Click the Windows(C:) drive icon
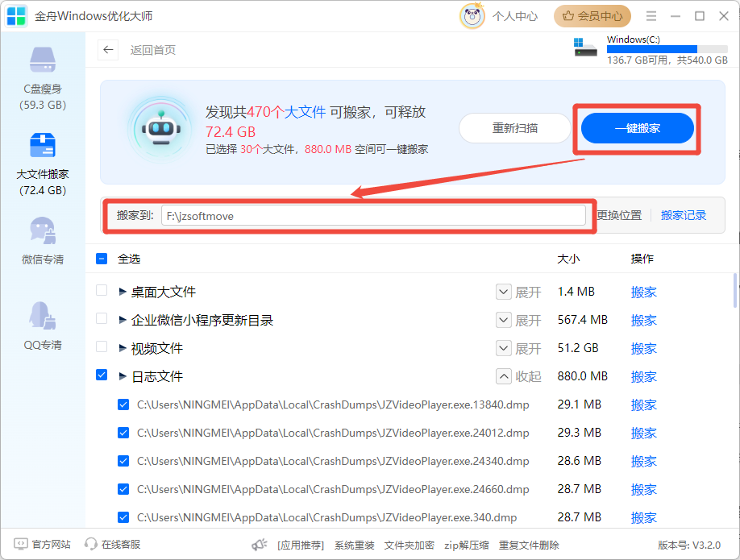 [x=585, y=48]
